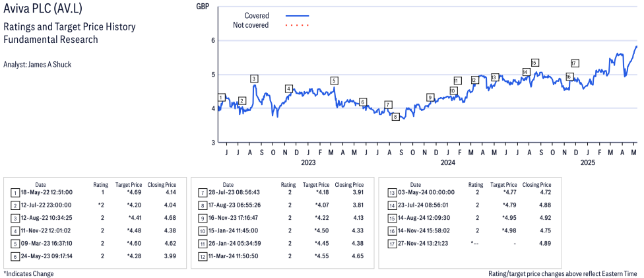The image size is (644, 278).
Task: Click the target price *4.20
Action: click(x=135, y=205)
